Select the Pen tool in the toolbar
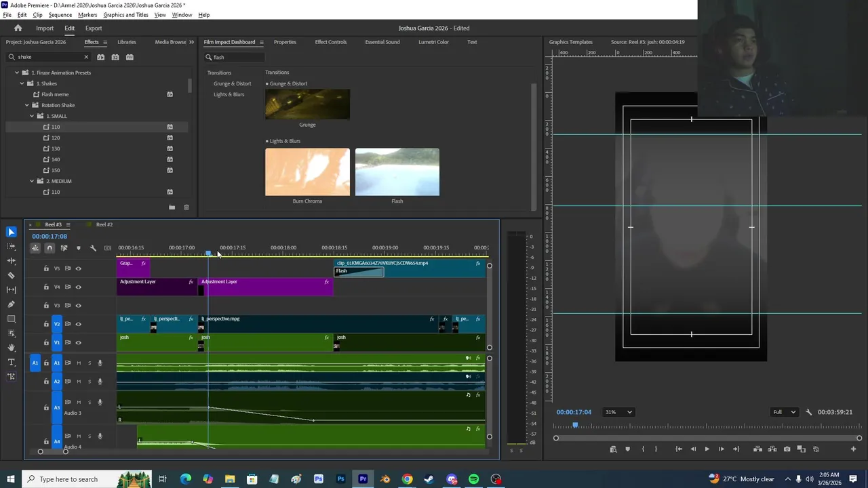 point(11,304)
